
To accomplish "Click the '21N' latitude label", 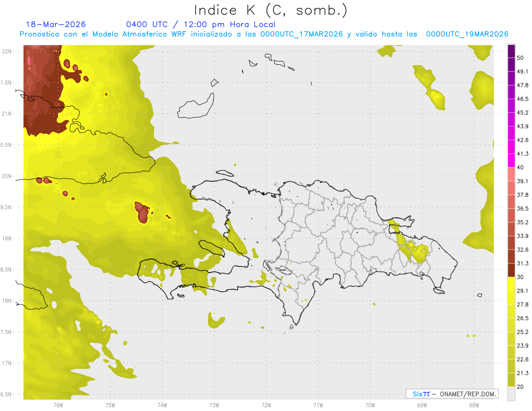I will click(x=6, y=114).
